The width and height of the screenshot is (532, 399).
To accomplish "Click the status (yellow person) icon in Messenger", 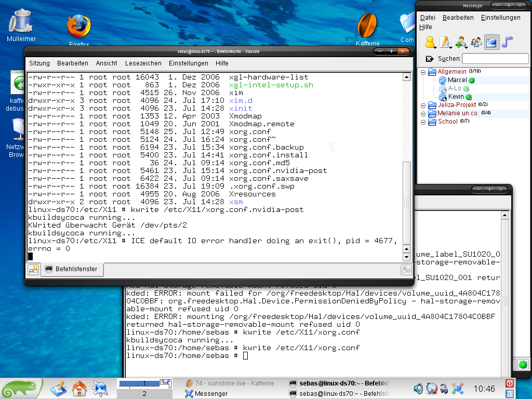I will pyautogui.click(x=430, y=42).
